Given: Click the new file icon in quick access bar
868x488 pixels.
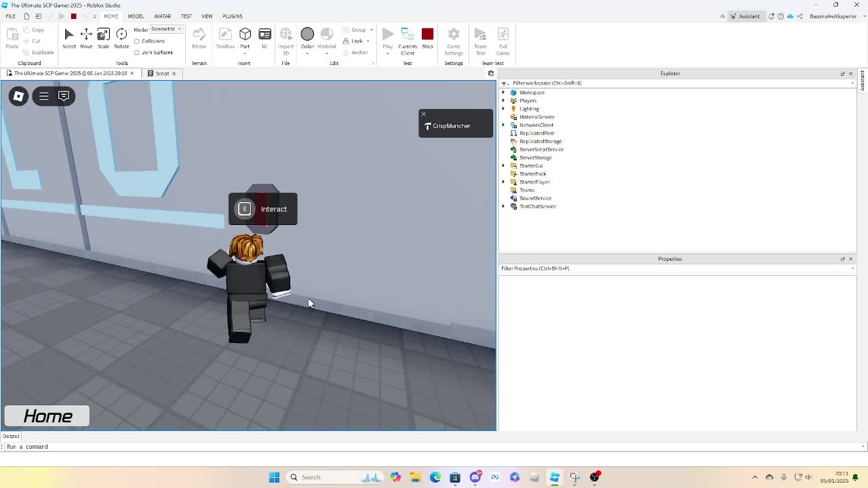Looking at the screenshot, I should tap(26, 16).
